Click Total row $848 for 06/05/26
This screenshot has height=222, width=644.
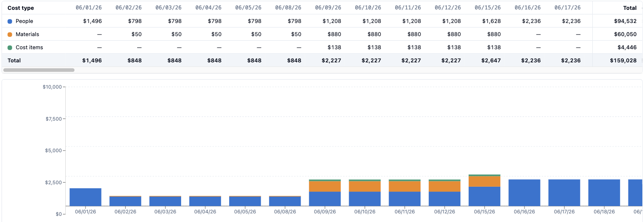(x=254, y=61)
